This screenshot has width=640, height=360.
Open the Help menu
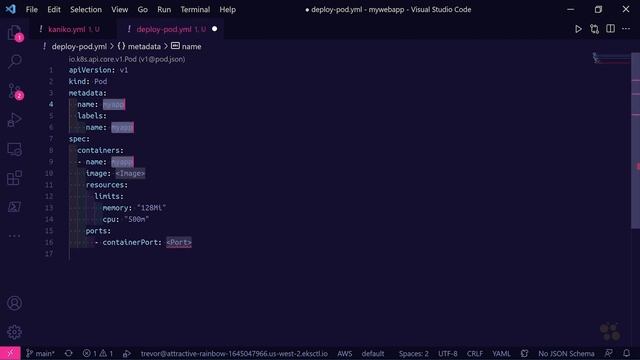227,9
